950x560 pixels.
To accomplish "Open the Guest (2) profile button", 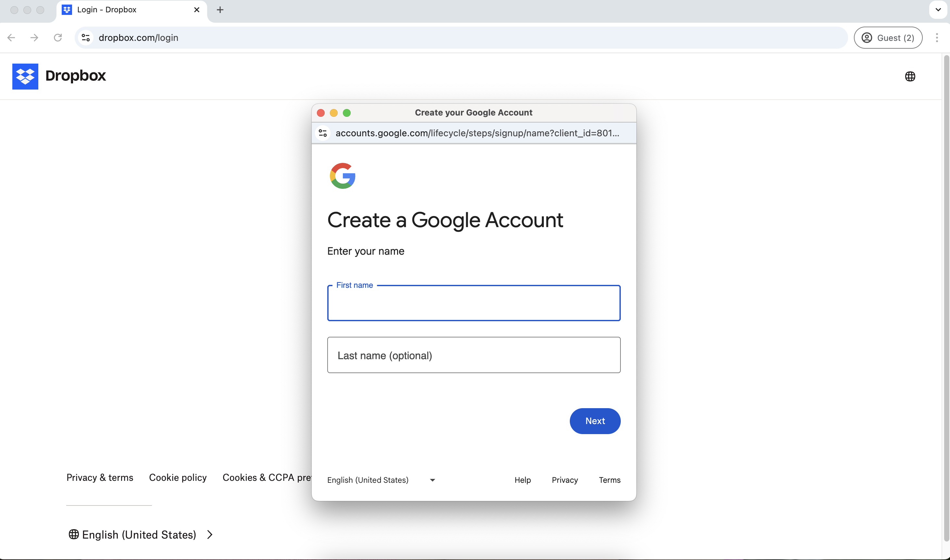I will [x=888, y=38].
